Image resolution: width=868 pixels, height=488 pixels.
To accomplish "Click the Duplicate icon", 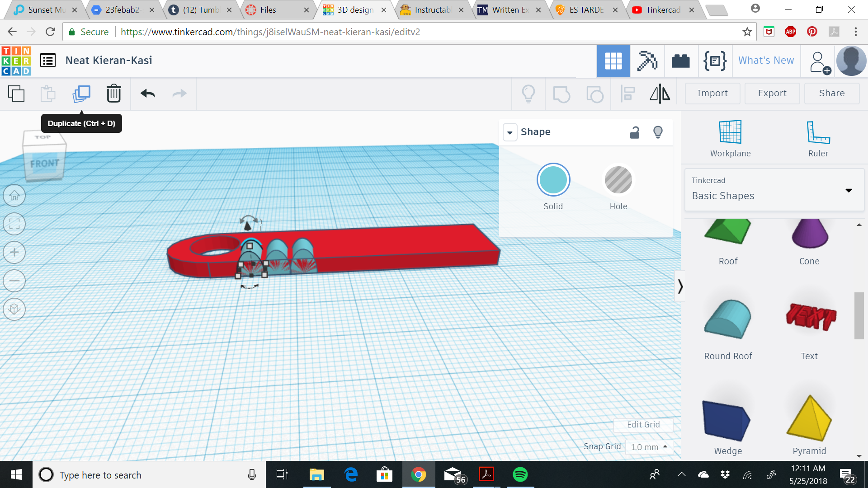I will pyautogui.click(x=81, y=94).
